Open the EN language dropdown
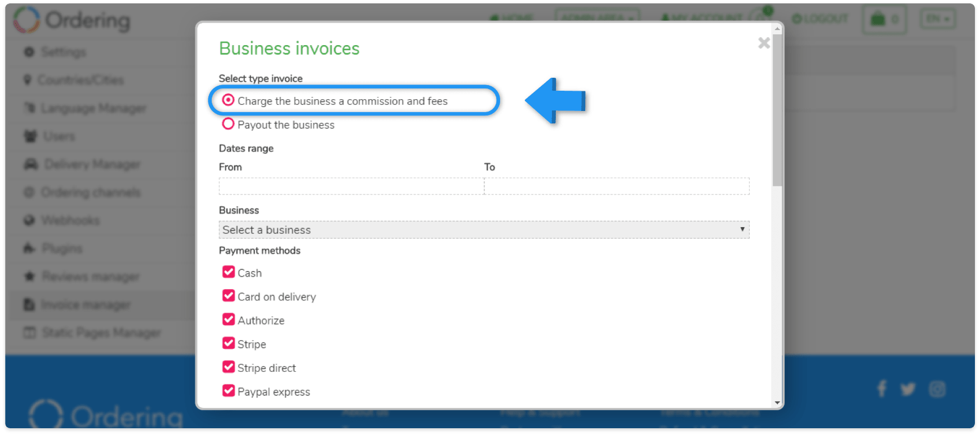 pyautogui.click(x=938, y=19)
